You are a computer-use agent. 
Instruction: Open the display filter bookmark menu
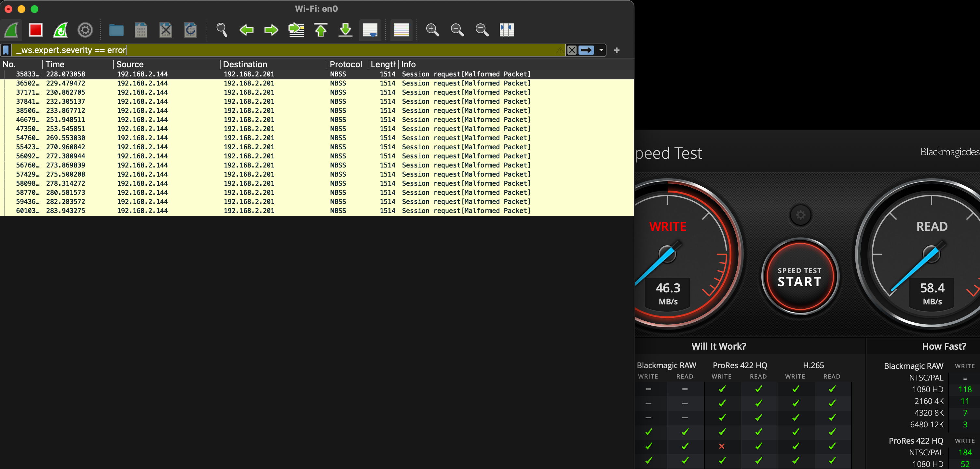6,50
